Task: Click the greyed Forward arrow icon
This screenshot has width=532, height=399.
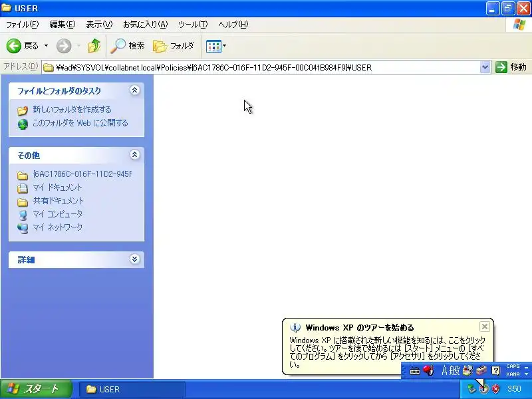Action: (x=64, y=46)
